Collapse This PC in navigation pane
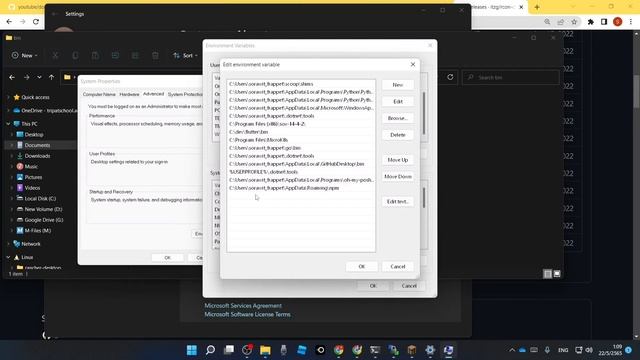640x360 pixels. coord(8,124)
